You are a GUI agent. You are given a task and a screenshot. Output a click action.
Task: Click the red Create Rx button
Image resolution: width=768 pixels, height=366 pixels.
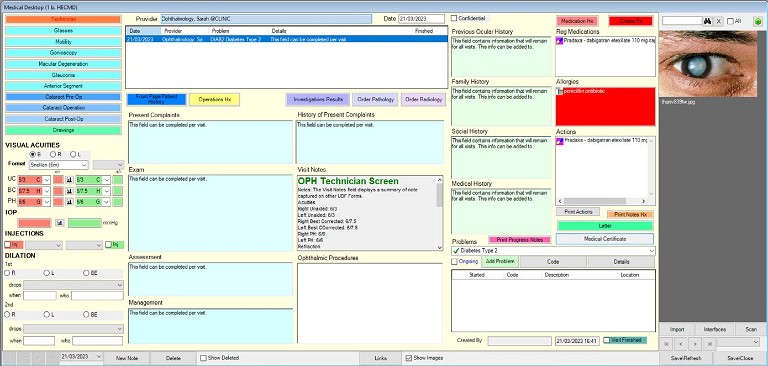[630, 21]
